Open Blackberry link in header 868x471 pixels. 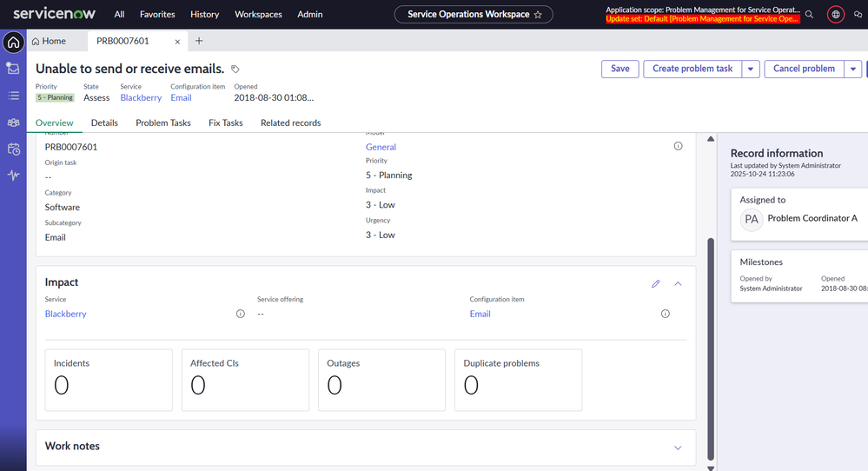[141, 98]
